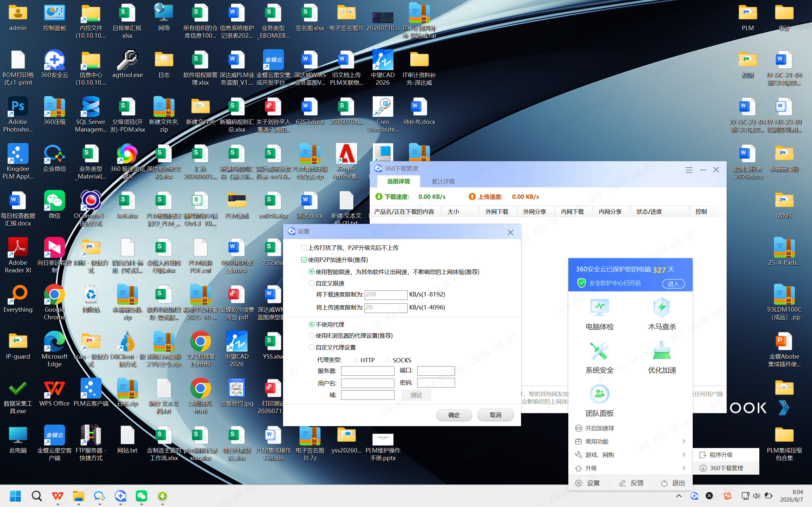Click 进入 security center button
Image resolution: width=812 pixels, height=507 pixels.
(673, 284)
